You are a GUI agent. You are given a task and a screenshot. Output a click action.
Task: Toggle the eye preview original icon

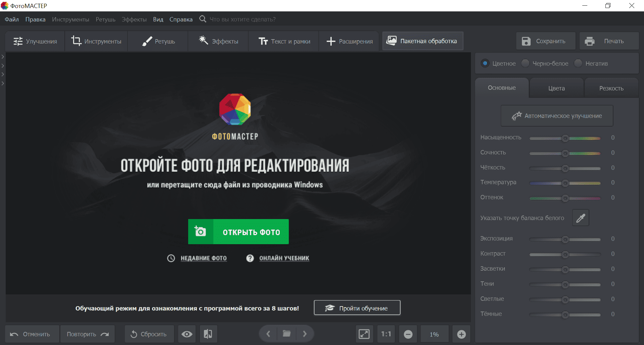187,334
